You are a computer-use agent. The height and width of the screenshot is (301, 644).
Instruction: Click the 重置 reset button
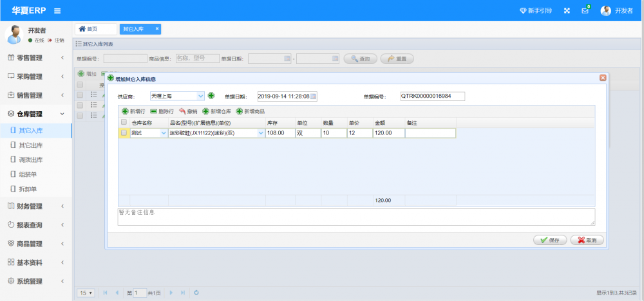click(397, 59)
